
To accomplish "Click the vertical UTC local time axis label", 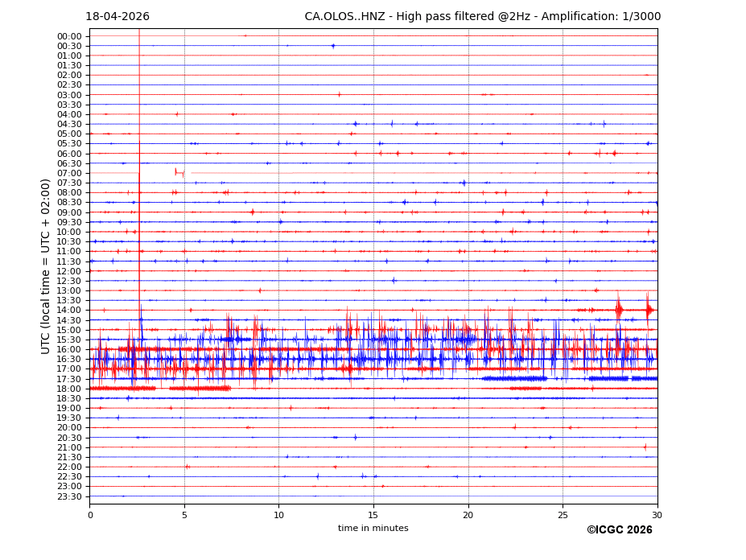I will pyautogui.click(x=46, y=266).
